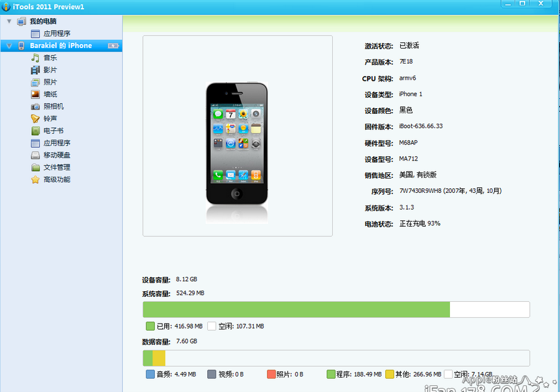
Task: Open the 音乐 section
Action: [50, 58]
